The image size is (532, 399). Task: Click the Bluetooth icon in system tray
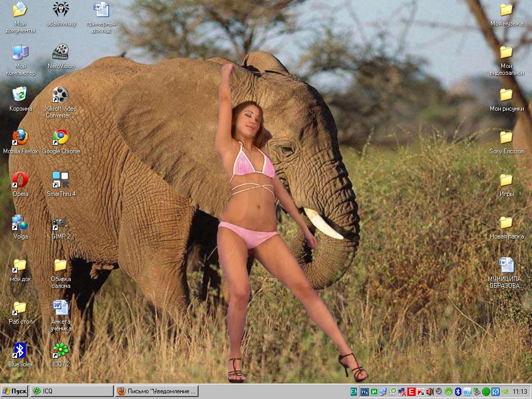point(458,392)
